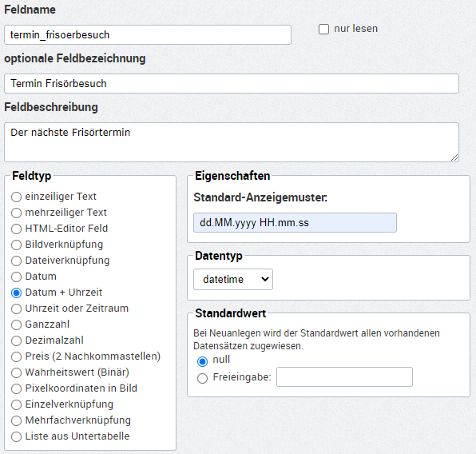Click inside the Feldbeschreibung textarea
The image size is (476, 454).
[x=232, y=142]
